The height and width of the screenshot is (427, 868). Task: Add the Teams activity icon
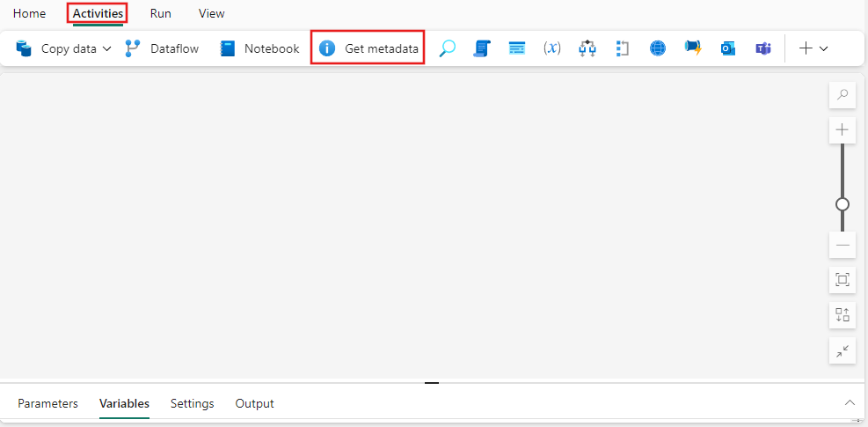tap(763, 48)
